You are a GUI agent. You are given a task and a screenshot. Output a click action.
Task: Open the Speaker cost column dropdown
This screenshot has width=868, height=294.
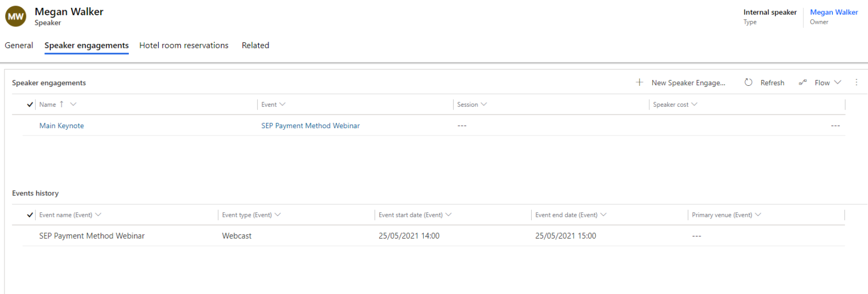(x=694, y=104)
